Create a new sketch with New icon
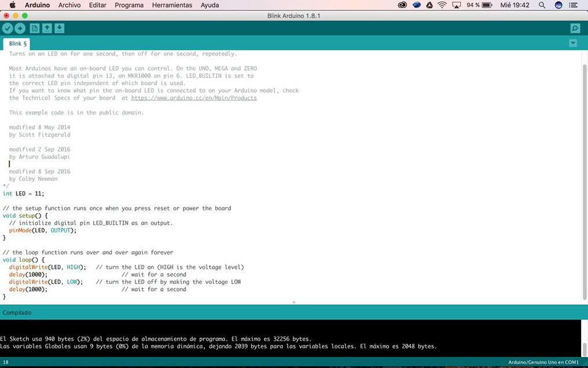The image size is (588, 368). 35,28
